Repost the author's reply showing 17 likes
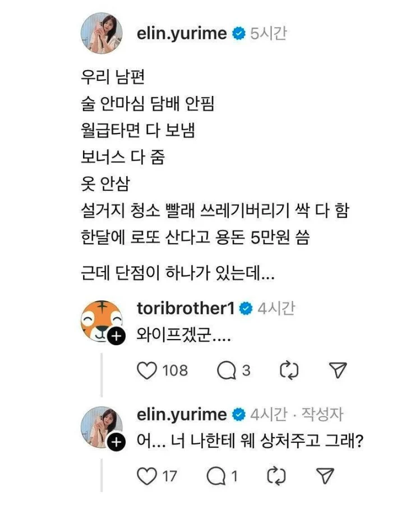This screenshot has width=420, height=523. pyautogui.click(x=276, y=476)
